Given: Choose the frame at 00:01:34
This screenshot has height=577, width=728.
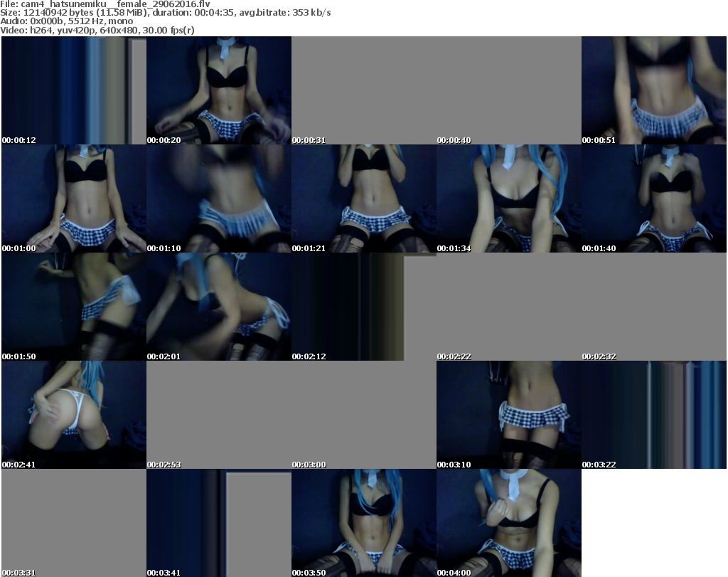Looking at the screenshot, I should 509,198.
